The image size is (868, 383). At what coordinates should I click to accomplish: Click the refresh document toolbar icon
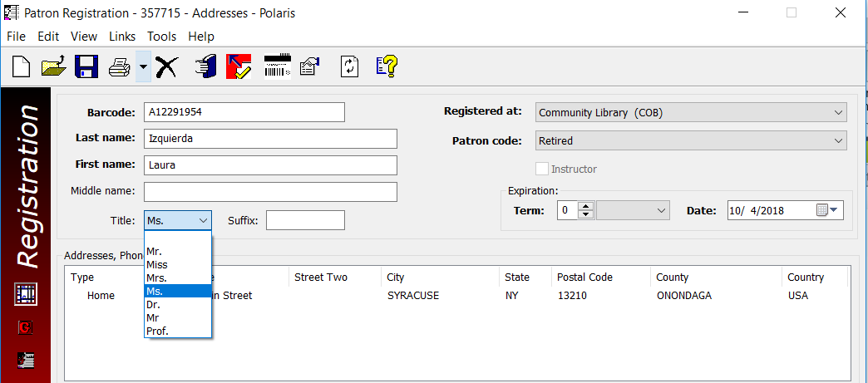point(350,66)
